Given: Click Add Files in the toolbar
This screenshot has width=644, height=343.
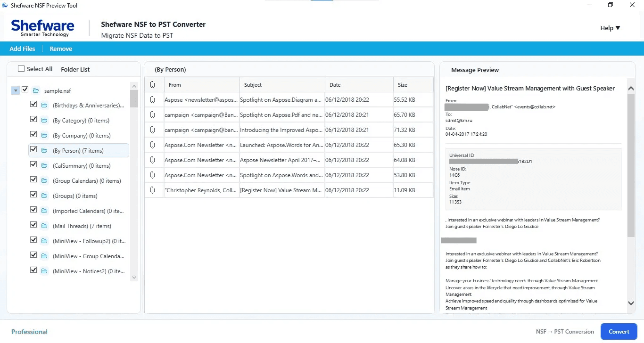Looking at the screenshot, I should click(22, 49).
